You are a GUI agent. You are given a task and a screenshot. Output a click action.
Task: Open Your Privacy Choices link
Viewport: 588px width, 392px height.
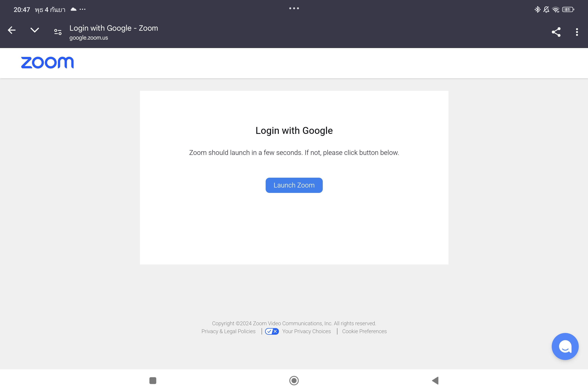click(x=306, y=331)
